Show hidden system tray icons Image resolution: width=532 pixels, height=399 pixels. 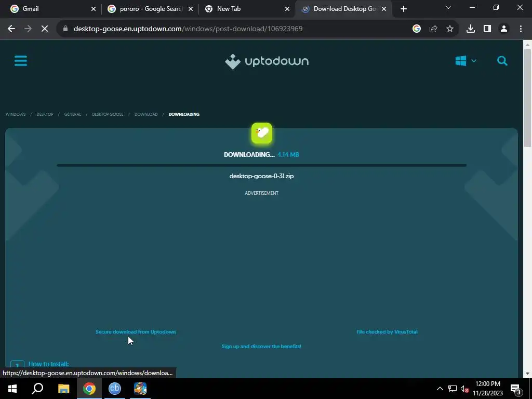(440, 389)
